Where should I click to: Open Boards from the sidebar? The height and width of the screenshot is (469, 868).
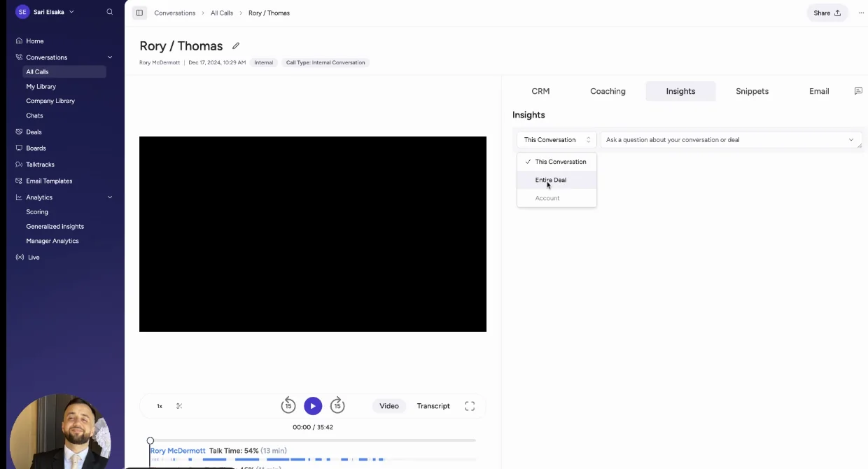pyautogui.click(x=36, y=148)
